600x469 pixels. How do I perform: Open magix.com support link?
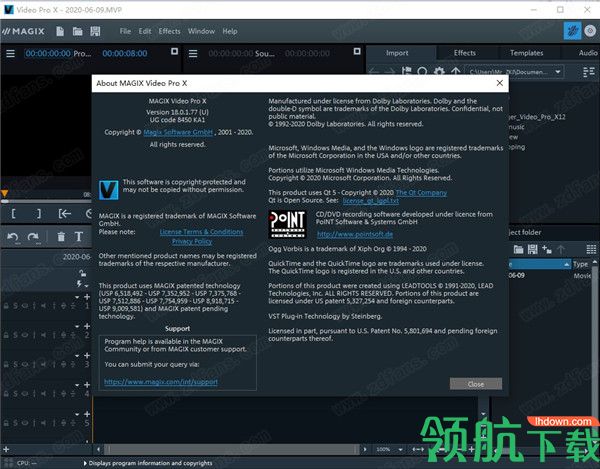coord(161,382)
